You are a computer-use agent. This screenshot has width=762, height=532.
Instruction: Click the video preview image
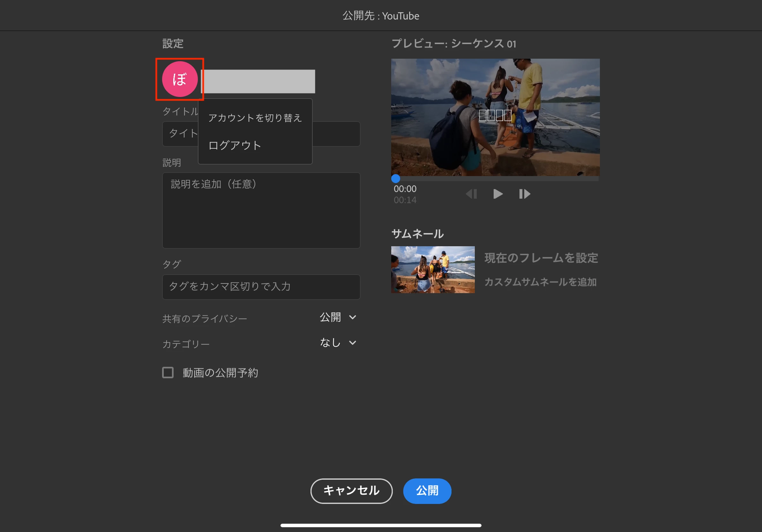pyautogui.click(x=495, y=117)
